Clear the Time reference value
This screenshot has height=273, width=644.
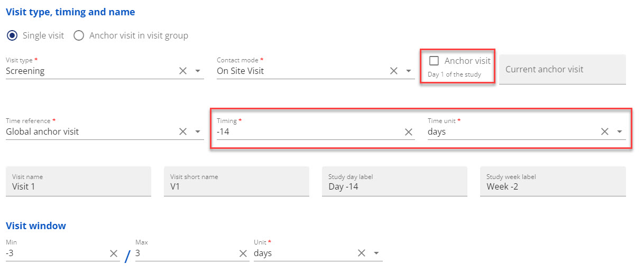pyautogui.click(x=183, y=131)
